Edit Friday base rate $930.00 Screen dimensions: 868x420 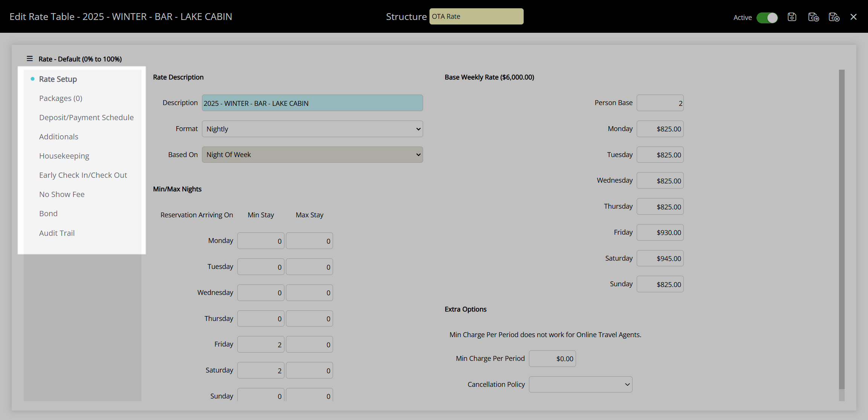click(x=660, y=232)
